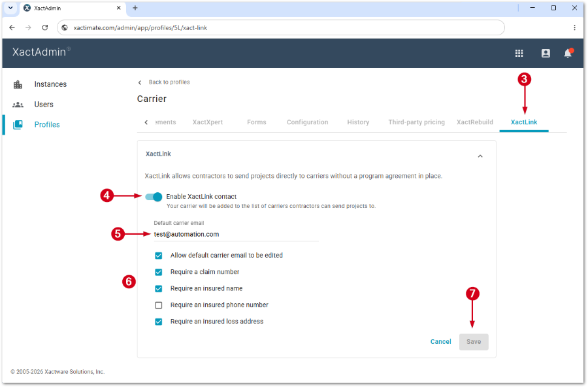588x387 pixels.
Task: Open the notifications bell
Action: (x=568, y=54)
